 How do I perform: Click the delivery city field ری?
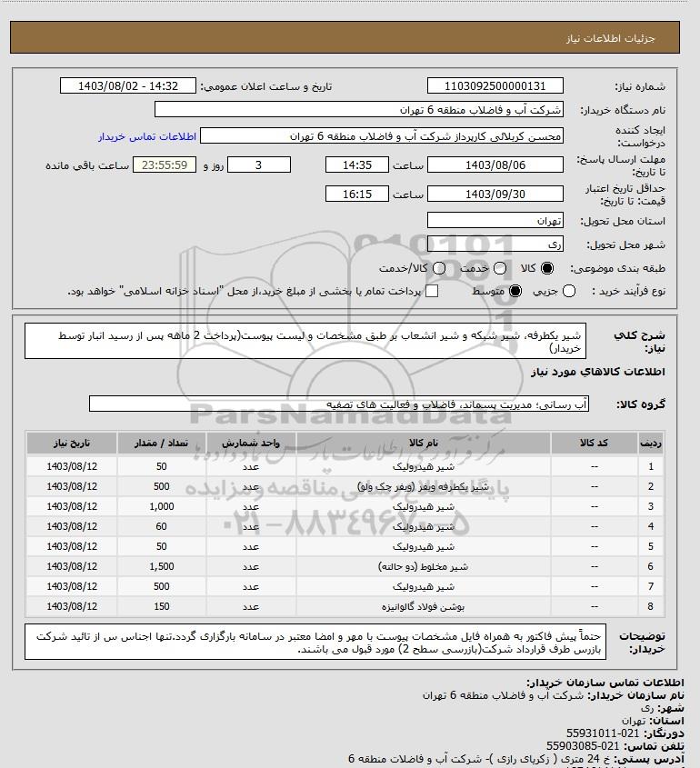(x=495, y=244)
